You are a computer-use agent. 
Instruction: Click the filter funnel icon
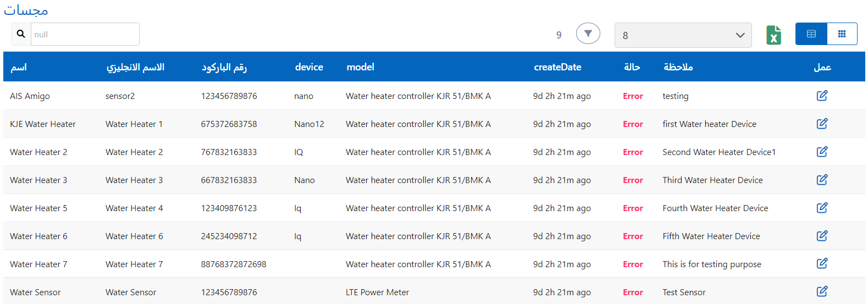[x=588, y=34]
